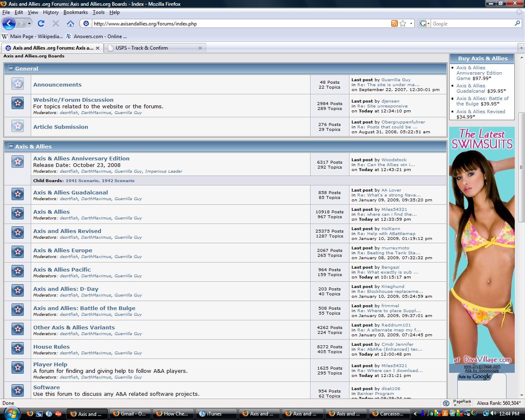Viewport: 525px width, 420px height.
Task: Click the Axis and Allies Revised board icon
Action: (x=18, y=233)
